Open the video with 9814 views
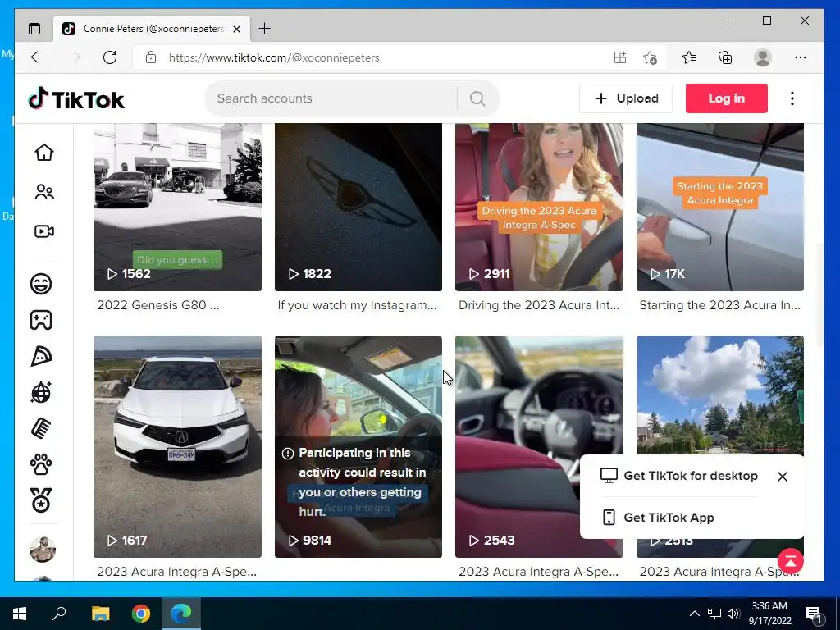Viewport: 840px width, 630px height. [x=358, y=446]
